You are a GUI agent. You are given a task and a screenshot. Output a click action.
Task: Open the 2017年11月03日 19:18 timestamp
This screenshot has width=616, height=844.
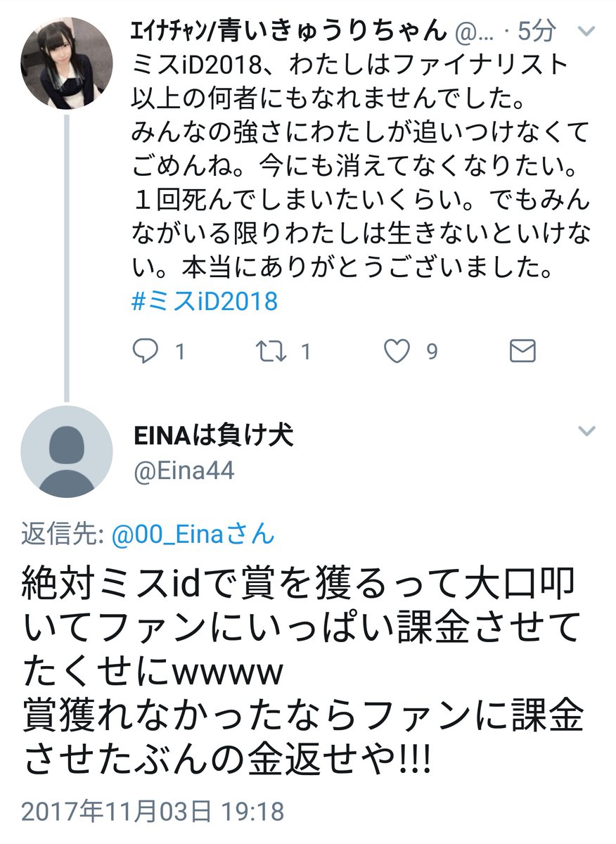click(x=153, y=811)
